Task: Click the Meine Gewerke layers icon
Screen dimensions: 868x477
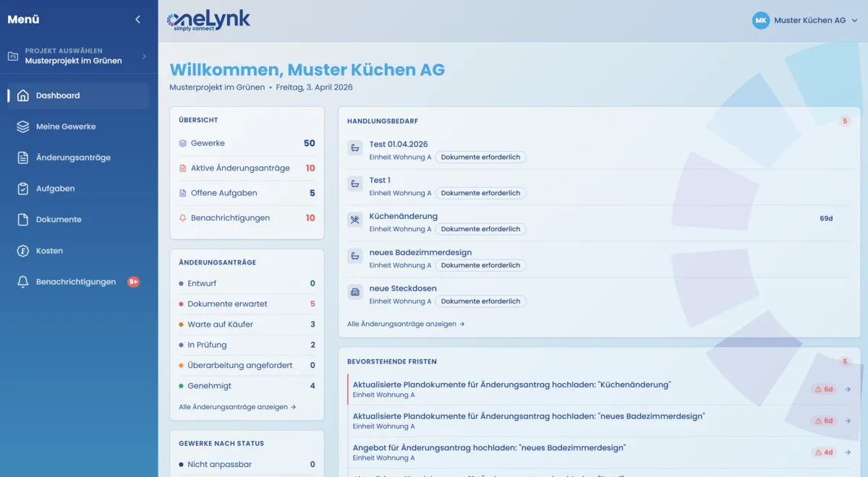Action: [x=23, y=126]
